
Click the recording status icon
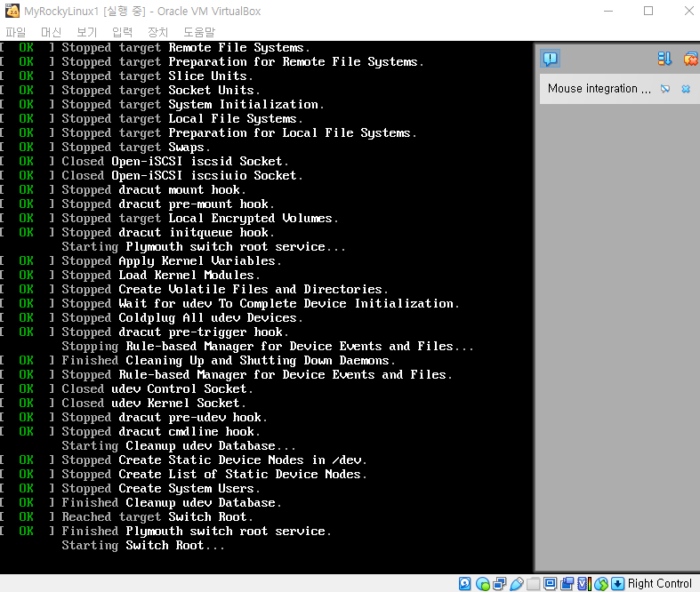pos(567,583)
